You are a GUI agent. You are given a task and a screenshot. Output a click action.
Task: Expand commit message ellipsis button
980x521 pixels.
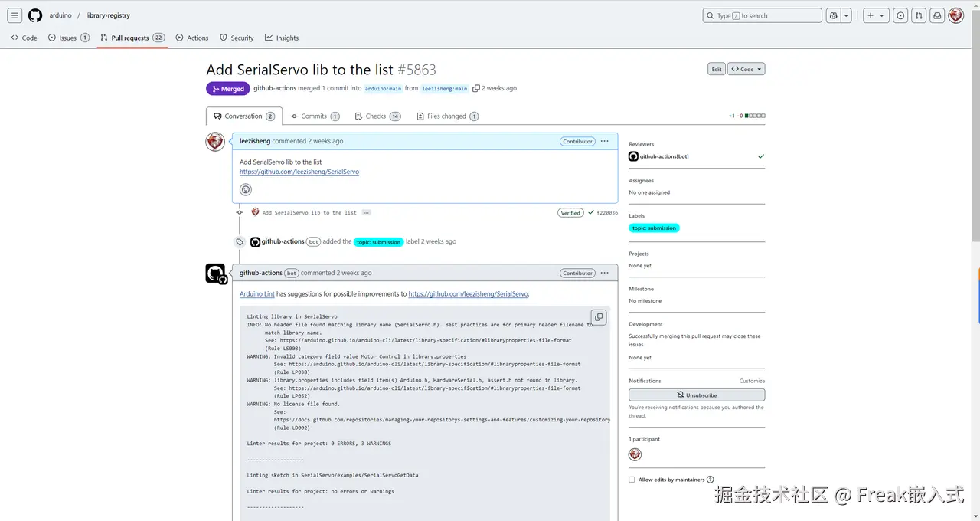coord(367,212)
